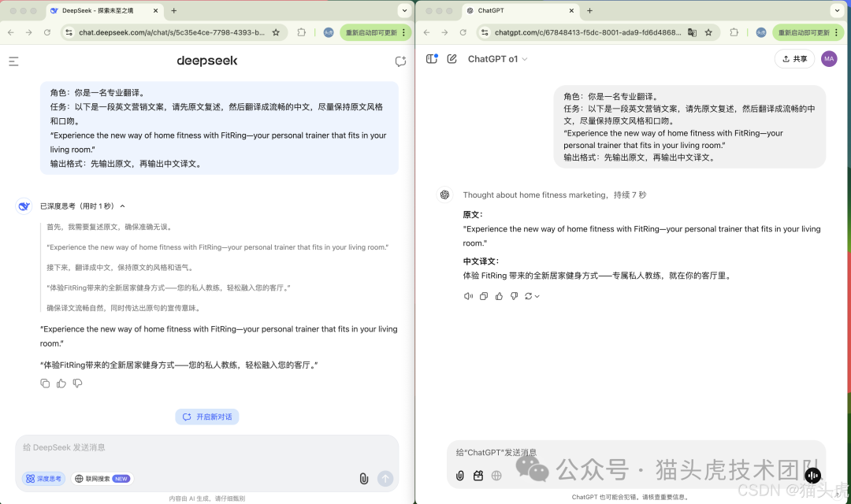Image resolution: width=851 pixels, height=504 pixels.
Task: Open extensions puzzle icon in DeepSeek browser
Action: coord(302,32)
